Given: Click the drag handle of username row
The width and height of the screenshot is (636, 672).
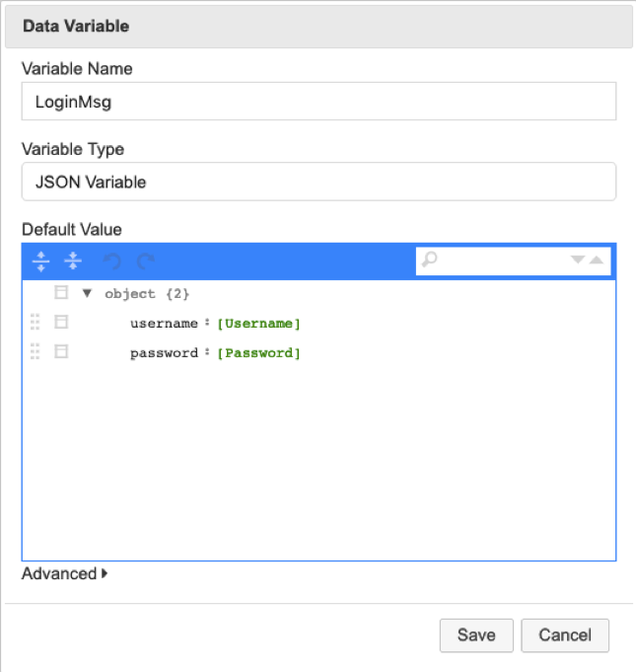Looking at the screenshot, I should coord(35,323).
